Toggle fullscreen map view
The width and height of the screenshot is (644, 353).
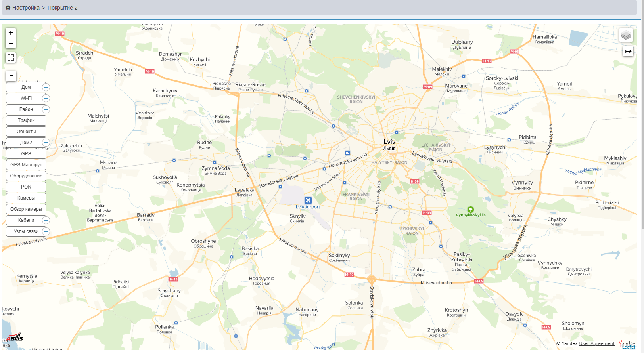click(11, 57)
